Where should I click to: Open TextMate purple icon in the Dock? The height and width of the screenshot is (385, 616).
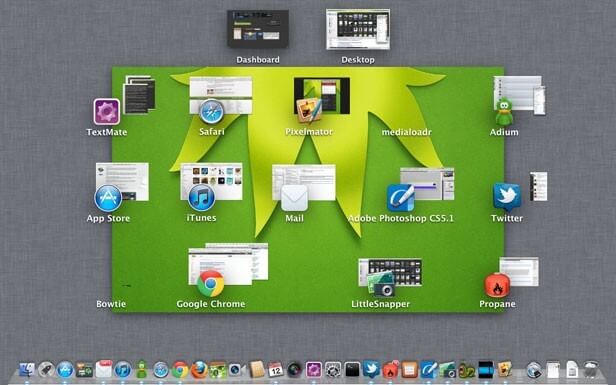[314, 370]
